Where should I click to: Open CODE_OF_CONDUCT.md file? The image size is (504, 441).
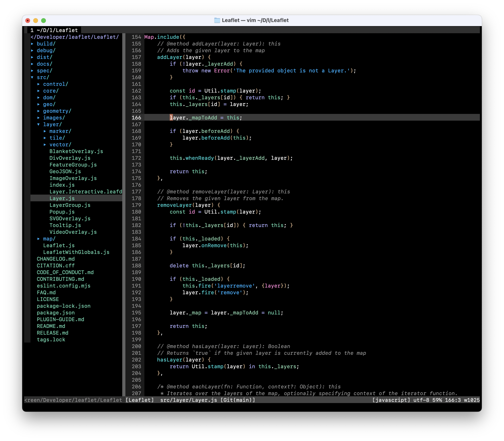(65, 273)
